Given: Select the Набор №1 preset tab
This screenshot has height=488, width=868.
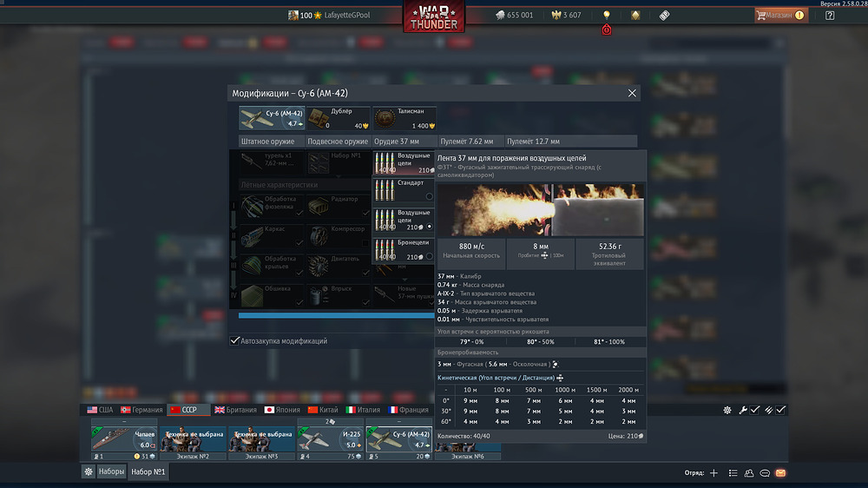Looking at the screenshot, I should tap(148, 472).
